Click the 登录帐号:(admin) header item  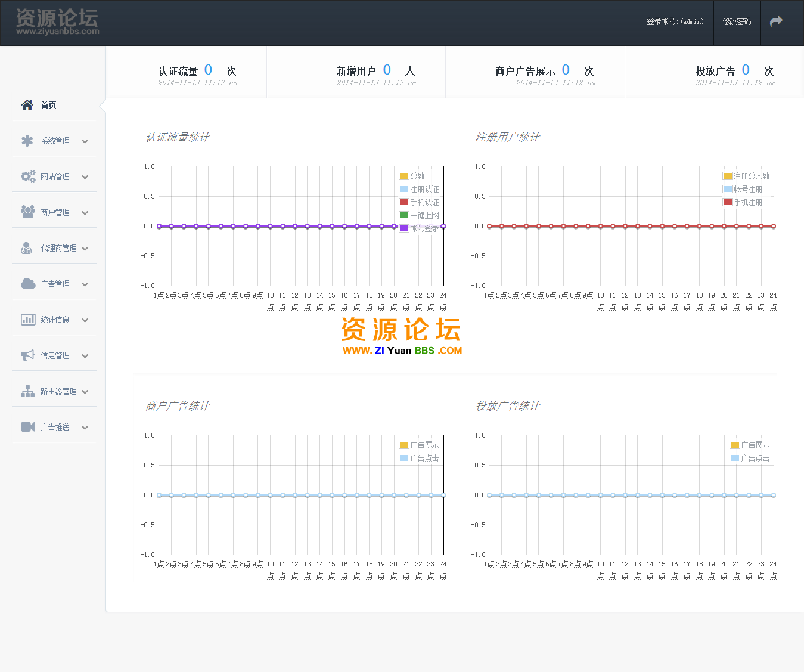click(x=675, y=22)
